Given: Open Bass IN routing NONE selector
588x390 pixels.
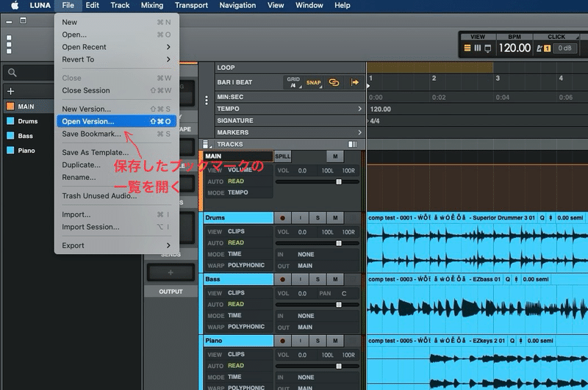Looking at the screenshot, I should click(x=306, y=316).
